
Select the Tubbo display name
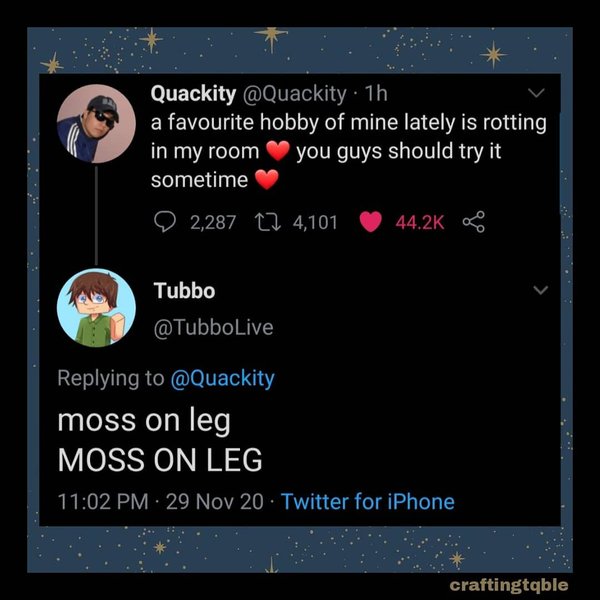pyautogui.click(x=184, y=291)
